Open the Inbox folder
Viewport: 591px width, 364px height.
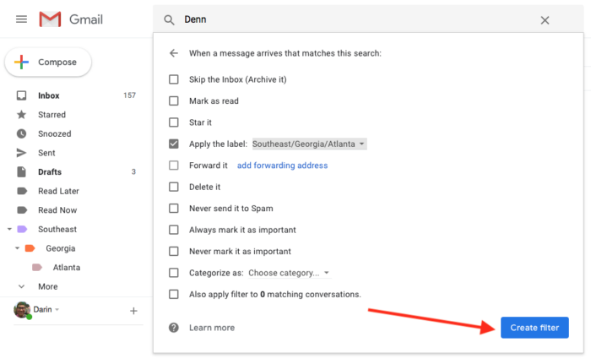coord(49,95)
